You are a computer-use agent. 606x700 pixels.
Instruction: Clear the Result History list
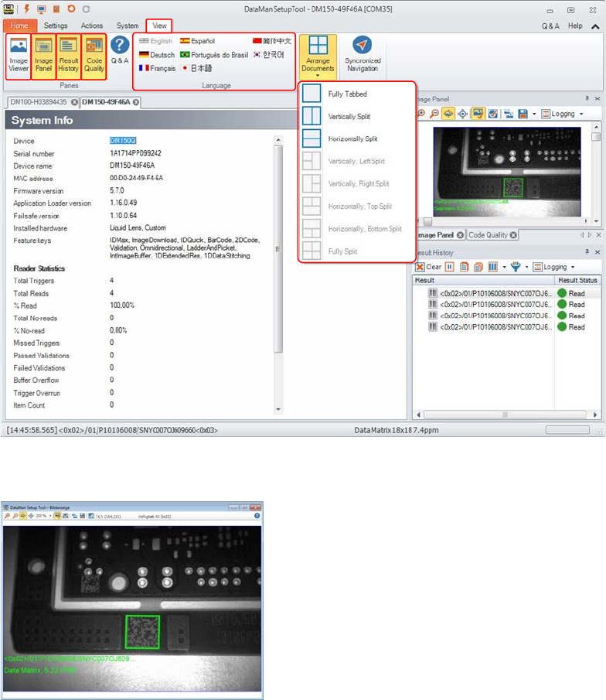[x=428, y=267]
